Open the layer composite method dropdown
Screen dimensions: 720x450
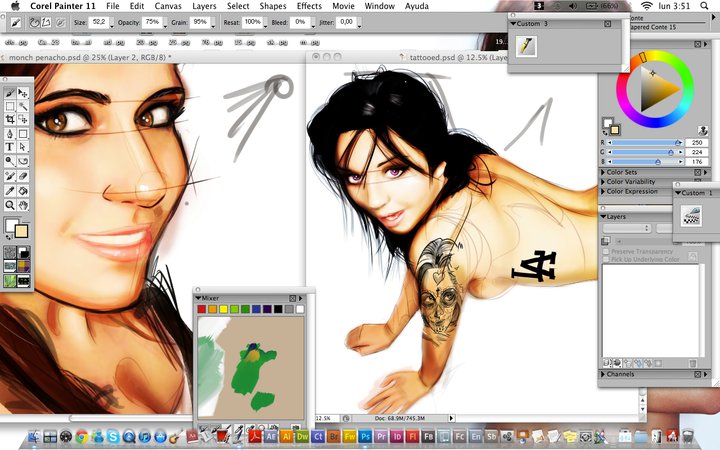627,228
